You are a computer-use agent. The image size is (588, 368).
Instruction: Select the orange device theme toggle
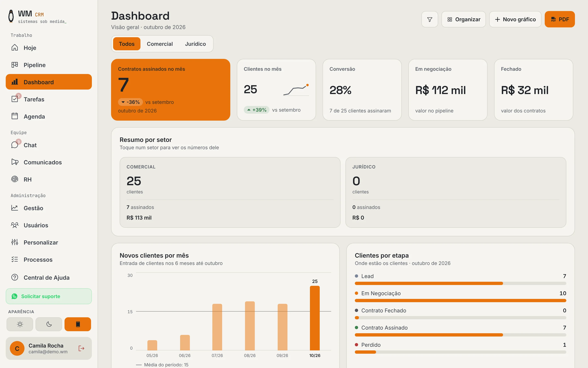(x=78, y=324)
